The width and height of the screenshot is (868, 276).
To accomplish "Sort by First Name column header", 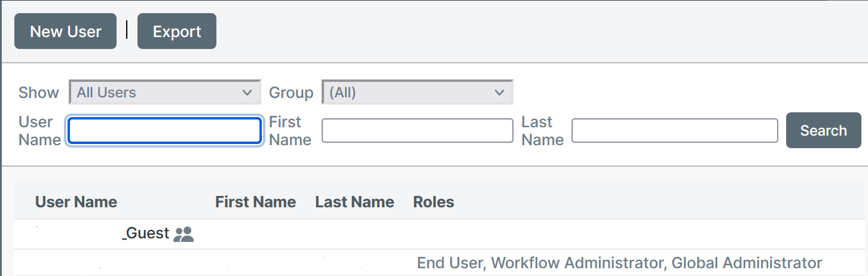I will coord(255,202).
